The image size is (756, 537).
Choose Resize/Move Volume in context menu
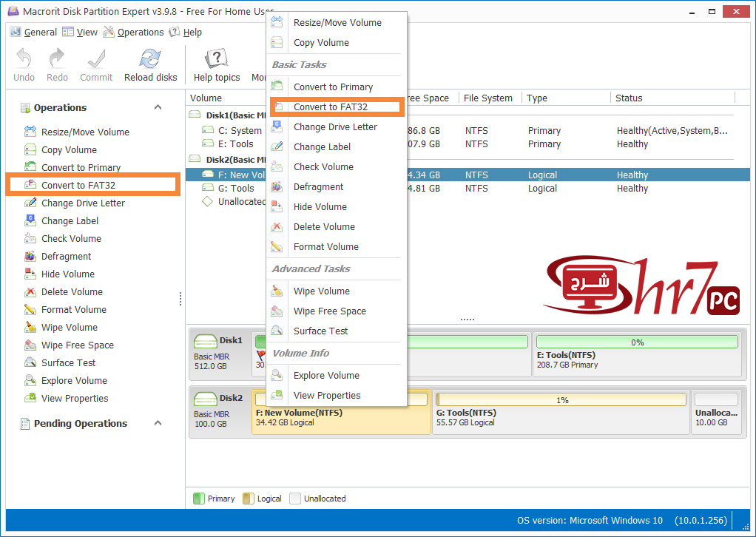(337, 22)
